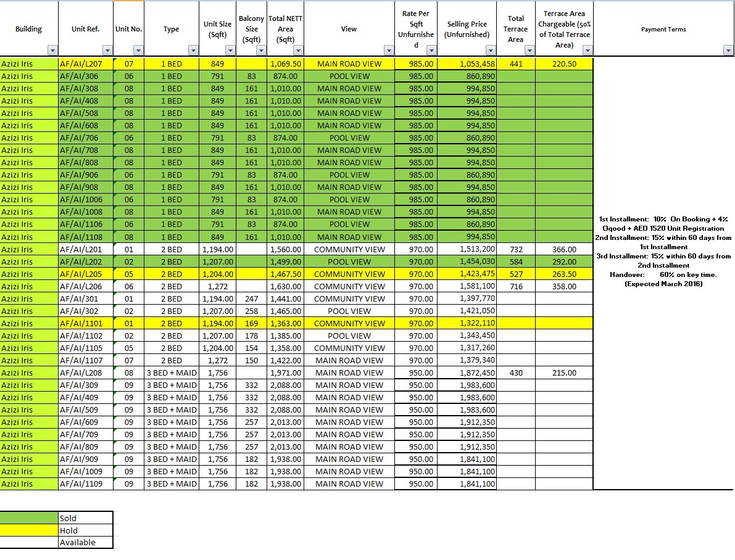Open the Total Terrace Area filter arrow
The height and width of the screenshot is (560, 735).
pos(529,50)
